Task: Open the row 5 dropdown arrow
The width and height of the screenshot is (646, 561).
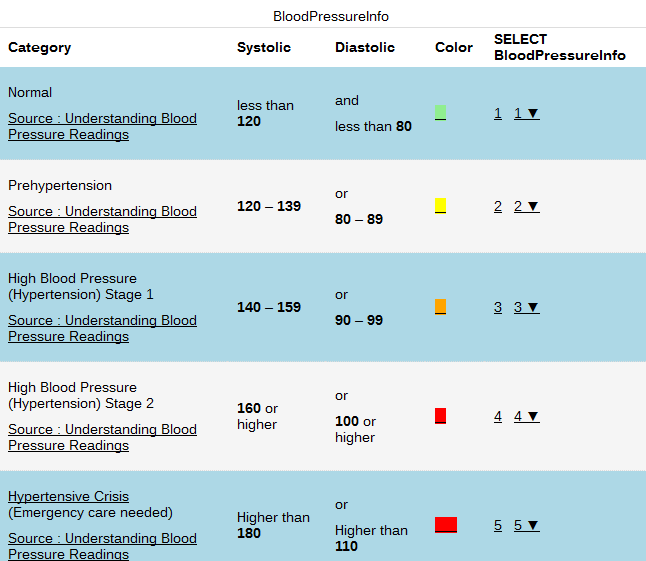Action: [527, 526]
